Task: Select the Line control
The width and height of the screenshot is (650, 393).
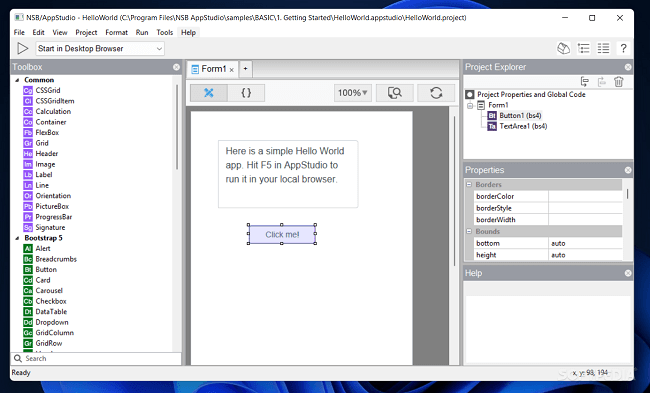Action: click(36, 185)
